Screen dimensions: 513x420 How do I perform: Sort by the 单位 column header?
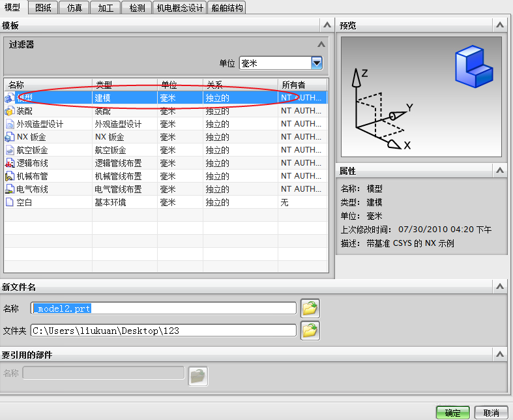(x=181, y=85)
